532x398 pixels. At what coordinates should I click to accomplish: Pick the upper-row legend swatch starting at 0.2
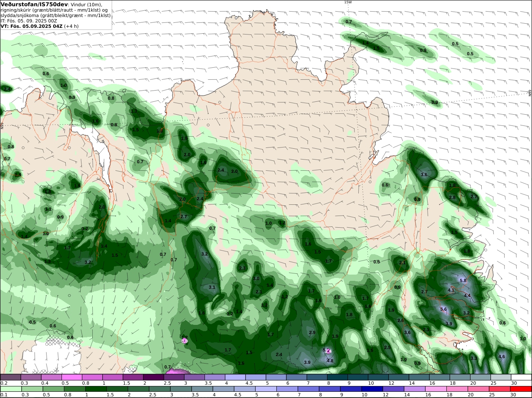pyautogui.click(x=11, y=377)
